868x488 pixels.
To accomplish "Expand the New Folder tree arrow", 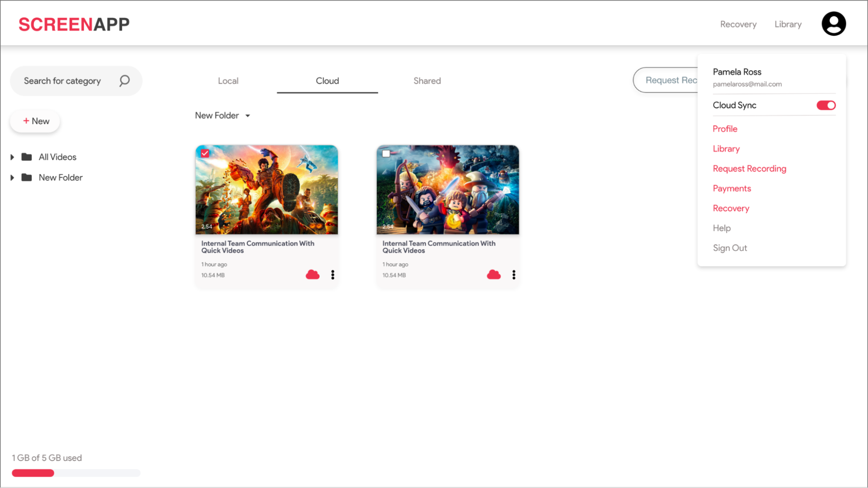I will click(12, 177).
